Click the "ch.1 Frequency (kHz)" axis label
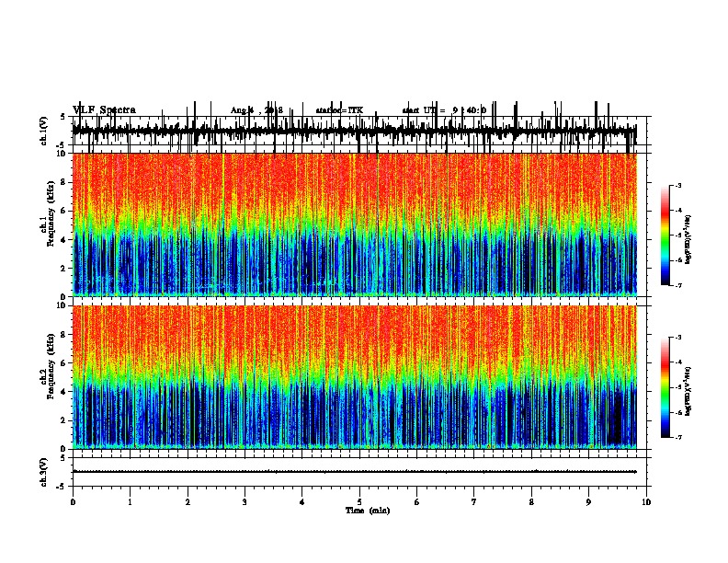The width and height of the screenshot is (728, 563). [x=47, y=214]
